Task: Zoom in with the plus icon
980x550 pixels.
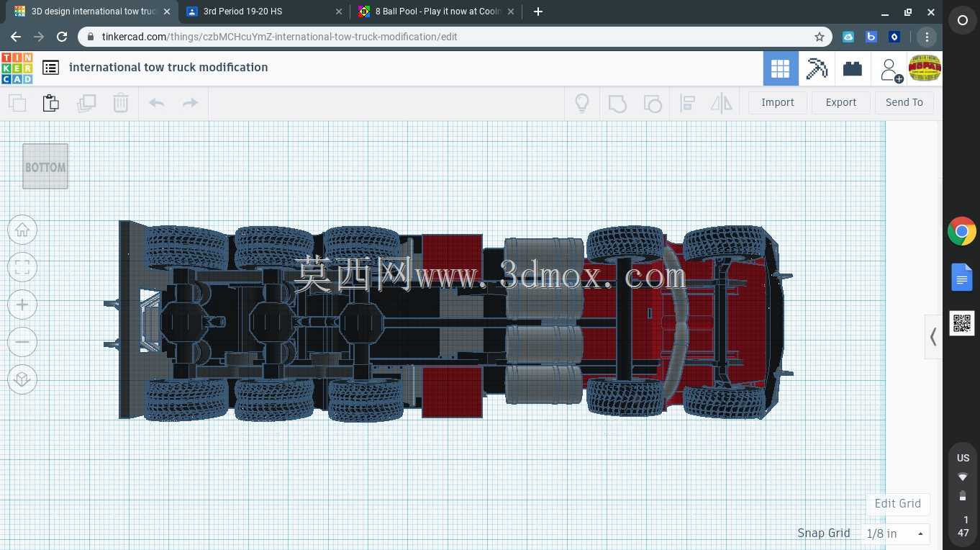Action: click(x=22, y=305)
